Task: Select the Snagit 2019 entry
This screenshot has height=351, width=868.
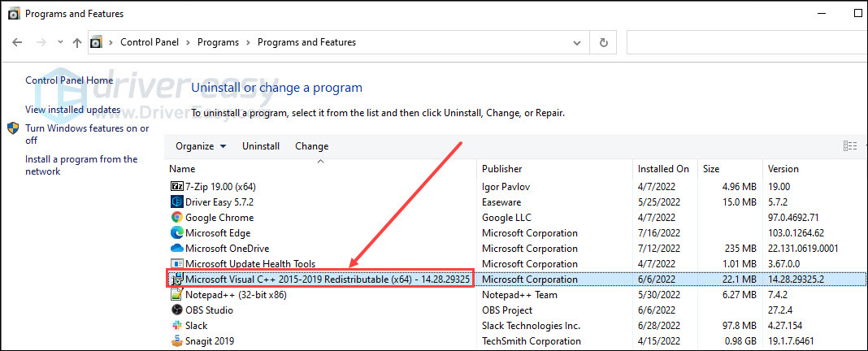Action: point(210,341)
